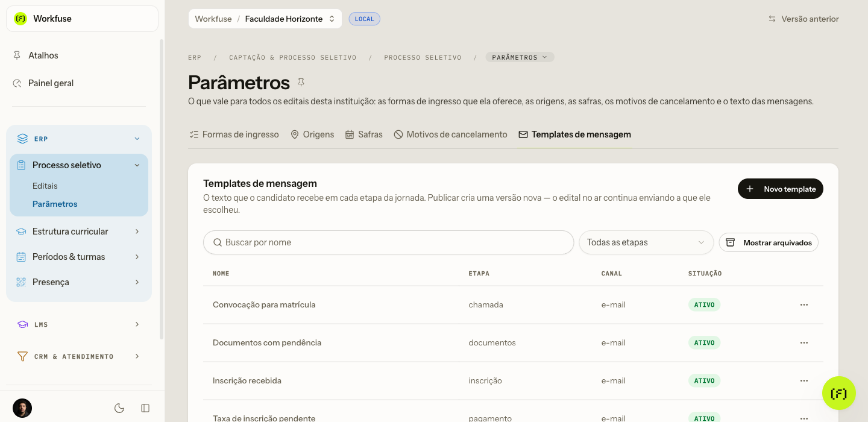868x422 pixels.
Task: Click Presença QR code icon
Action: coord(21,282)
